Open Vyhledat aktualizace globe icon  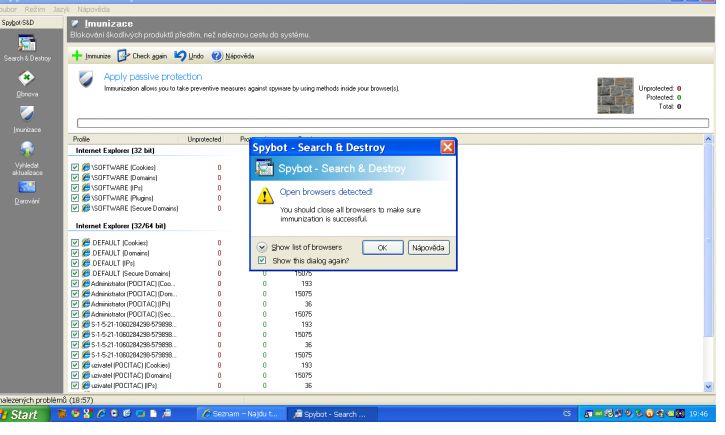tap(27, 149)
